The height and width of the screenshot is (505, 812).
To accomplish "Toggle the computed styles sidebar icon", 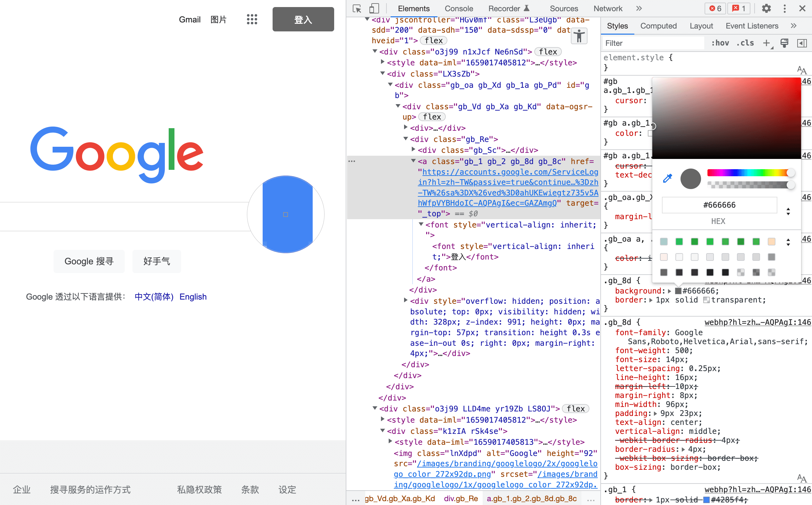I will [802, 43].
